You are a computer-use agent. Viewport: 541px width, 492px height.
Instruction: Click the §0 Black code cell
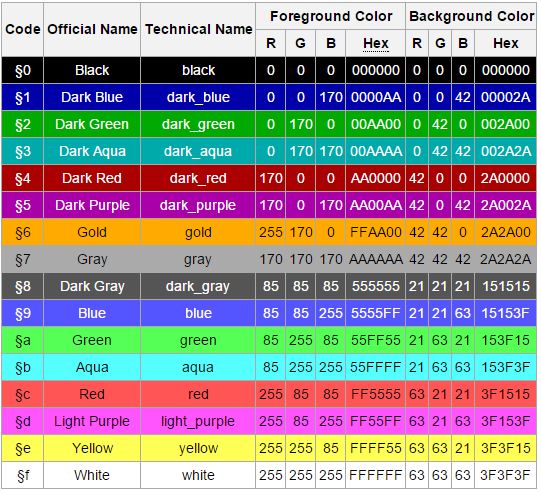[23, 70]
